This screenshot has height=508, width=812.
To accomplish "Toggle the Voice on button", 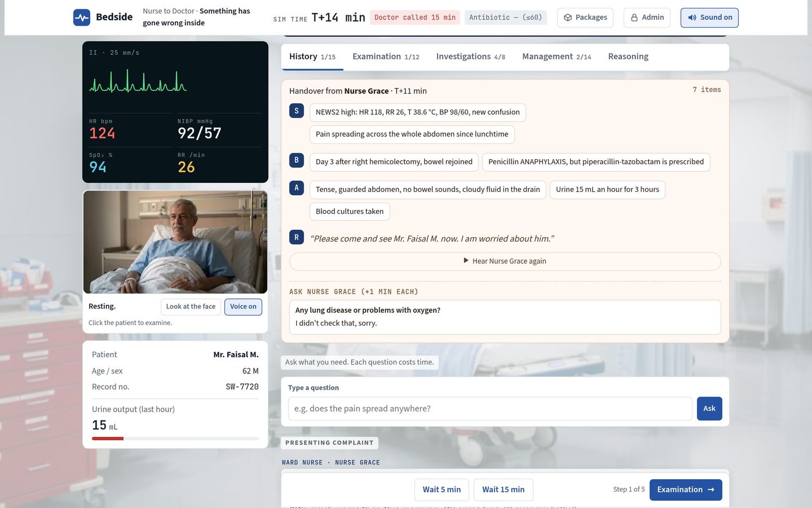I will 243,306.
